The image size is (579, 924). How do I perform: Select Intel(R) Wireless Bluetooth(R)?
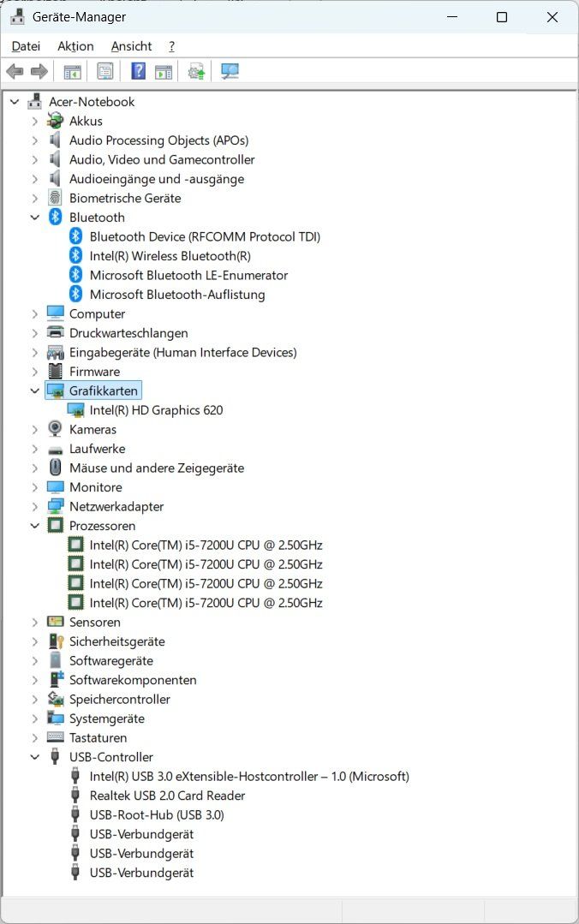[170, 256]
